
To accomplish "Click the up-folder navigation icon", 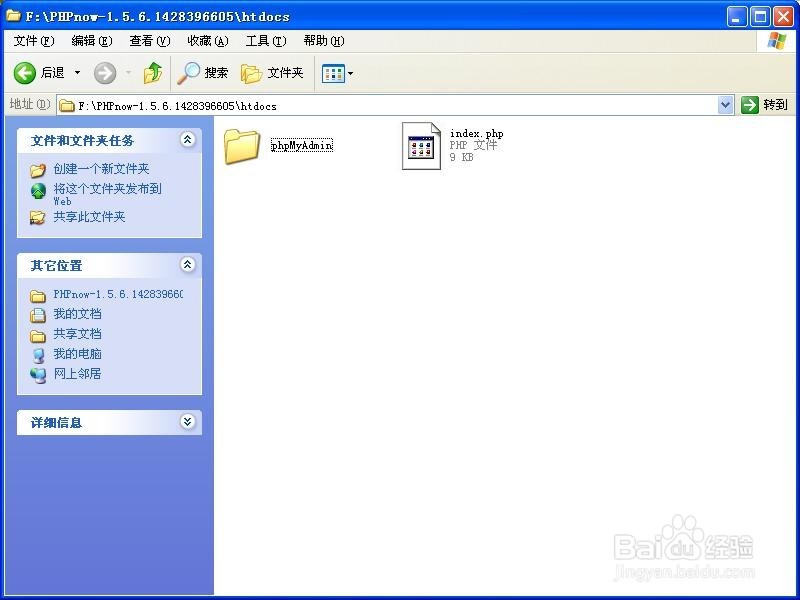I will coord(152,73).
